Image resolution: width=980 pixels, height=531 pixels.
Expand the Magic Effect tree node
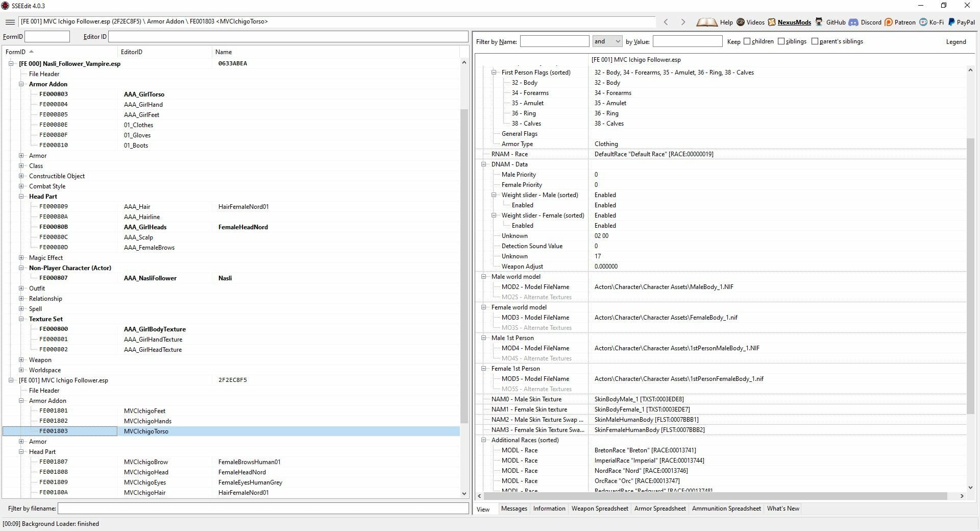(21, 258)
